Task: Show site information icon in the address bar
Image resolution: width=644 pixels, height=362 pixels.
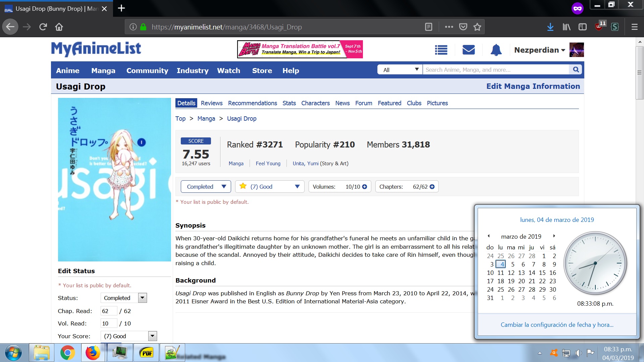Action: [133, 27]
